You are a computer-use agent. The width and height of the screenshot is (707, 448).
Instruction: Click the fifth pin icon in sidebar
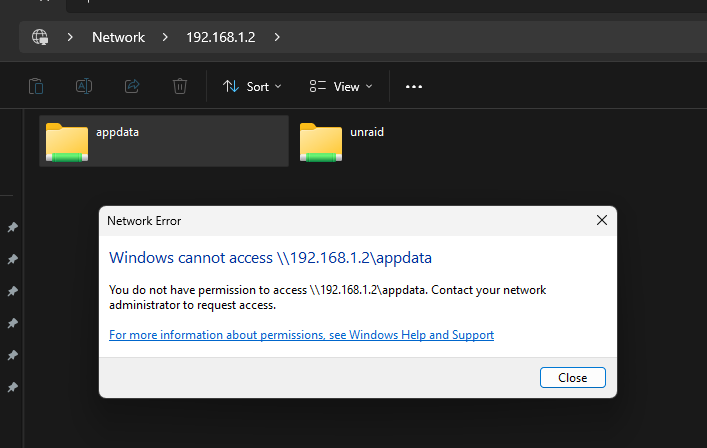(x=13, y=355)
